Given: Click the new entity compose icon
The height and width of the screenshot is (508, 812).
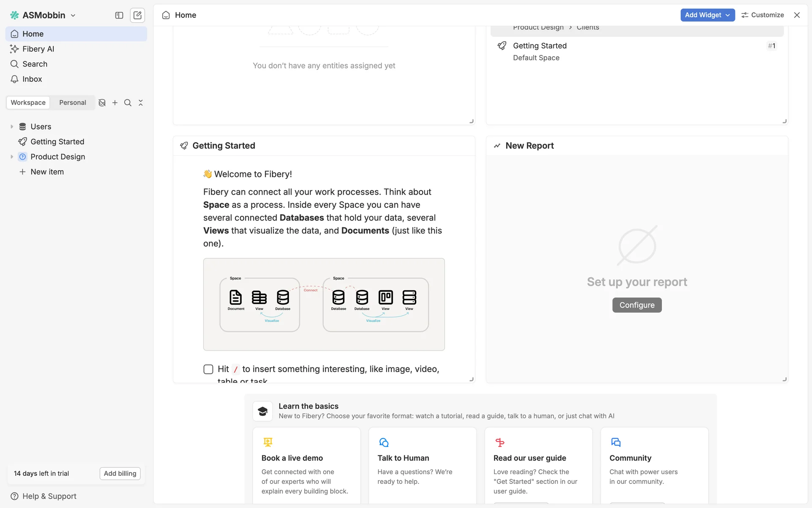Looking at the screenshot, I should tap(137, 15).
